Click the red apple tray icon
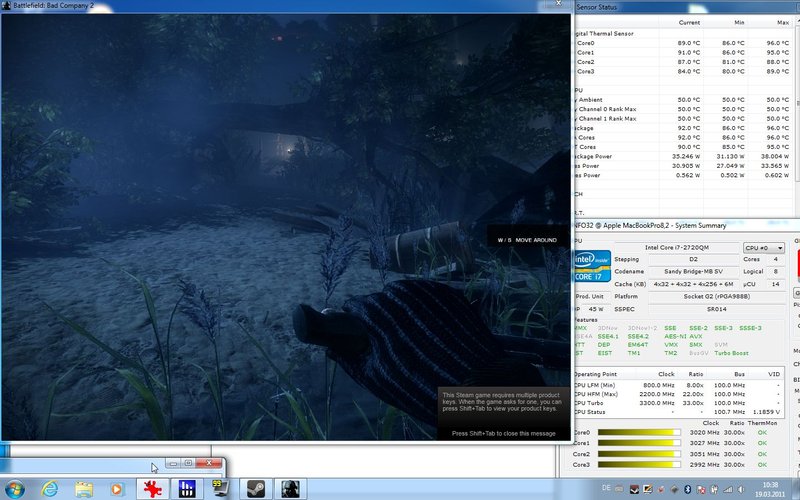 tap(661, 489)
